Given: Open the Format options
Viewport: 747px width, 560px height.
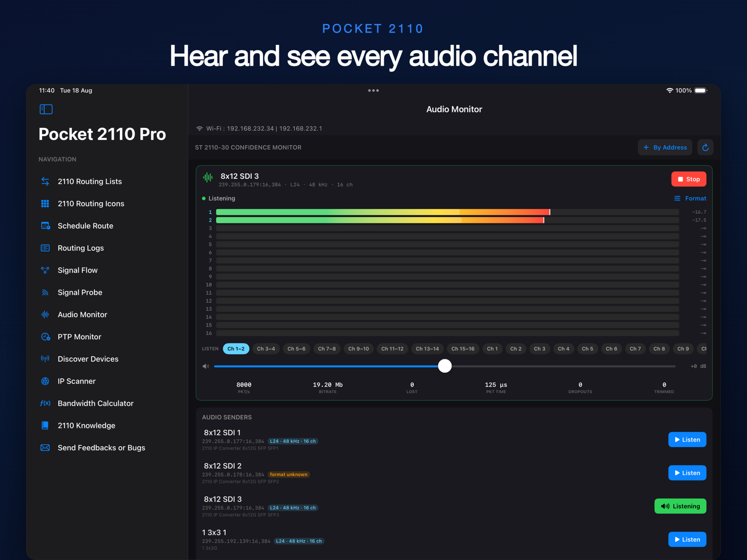Looking at the screenshot, I should coord(690,198).
